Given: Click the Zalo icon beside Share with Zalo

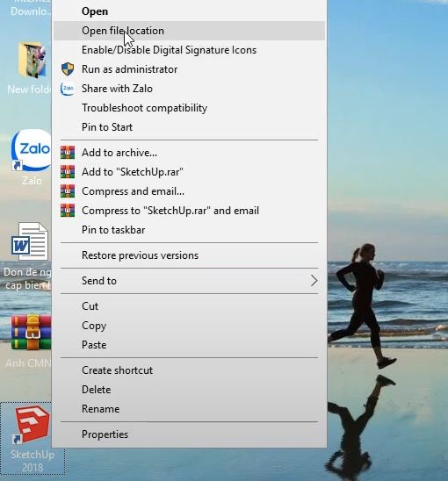Looking at the screenshot, I should pyautogui.click(x=68, y=89).
